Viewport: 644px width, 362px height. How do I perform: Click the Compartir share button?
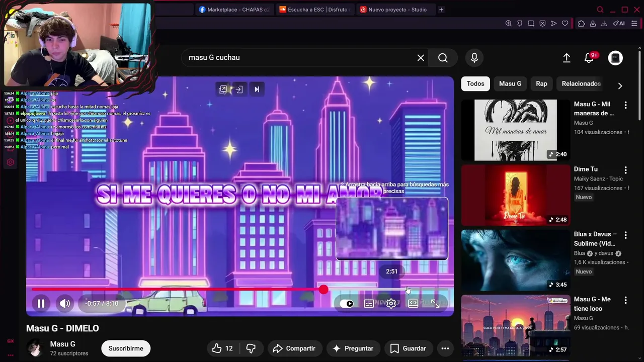[x=294, y=348]
